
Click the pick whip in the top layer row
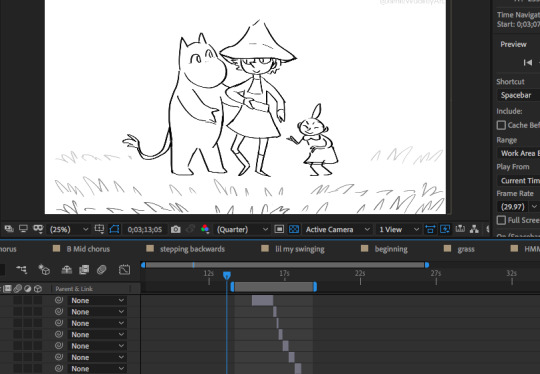tap(59, 300)
